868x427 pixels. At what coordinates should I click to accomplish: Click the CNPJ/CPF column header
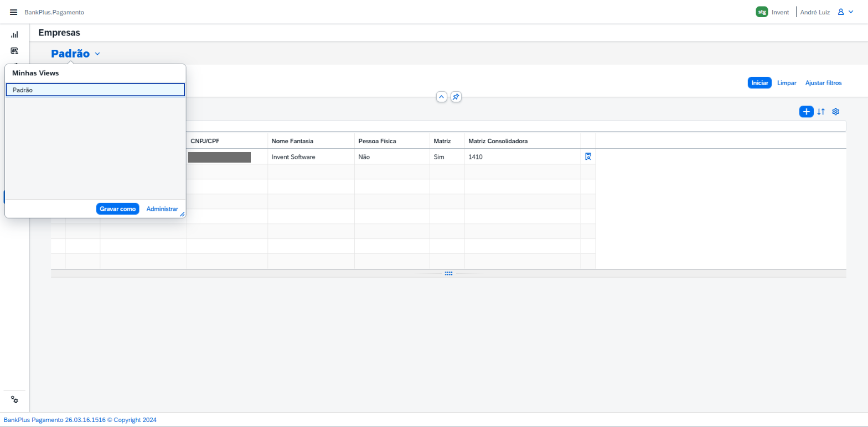(x=227, y=141)
